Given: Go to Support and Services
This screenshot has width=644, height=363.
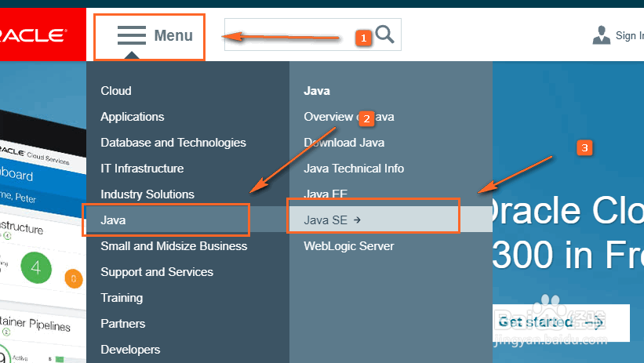Looking at the screenshot, I should pos(157,272).
